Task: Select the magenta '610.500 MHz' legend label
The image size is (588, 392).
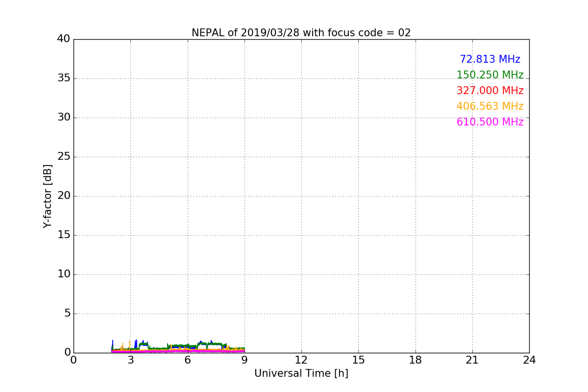Action: (x=490, y=122)
